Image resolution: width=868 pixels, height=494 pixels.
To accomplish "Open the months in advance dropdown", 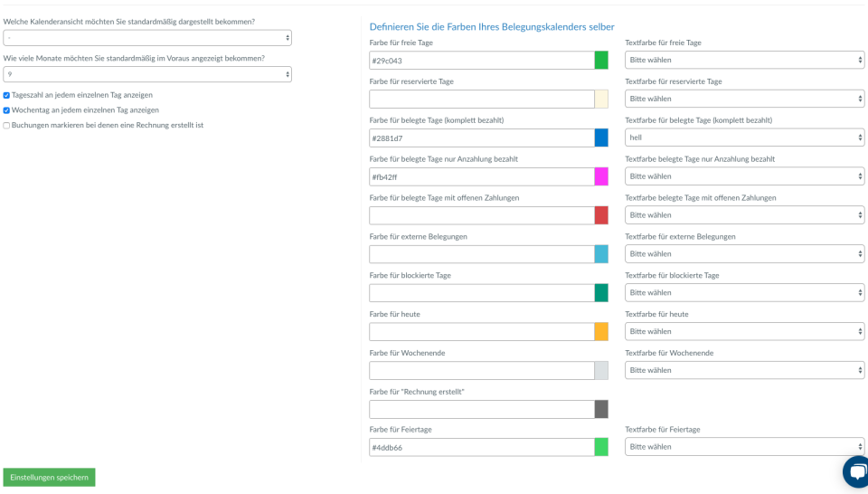I will click(x=147, y=74).
